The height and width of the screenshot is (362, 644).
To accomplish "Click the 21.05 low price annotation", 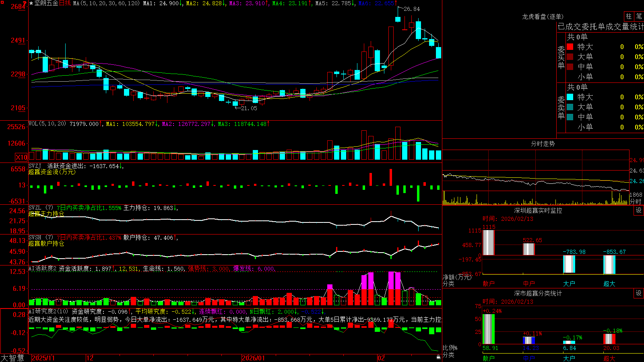I will click(249, 108).
